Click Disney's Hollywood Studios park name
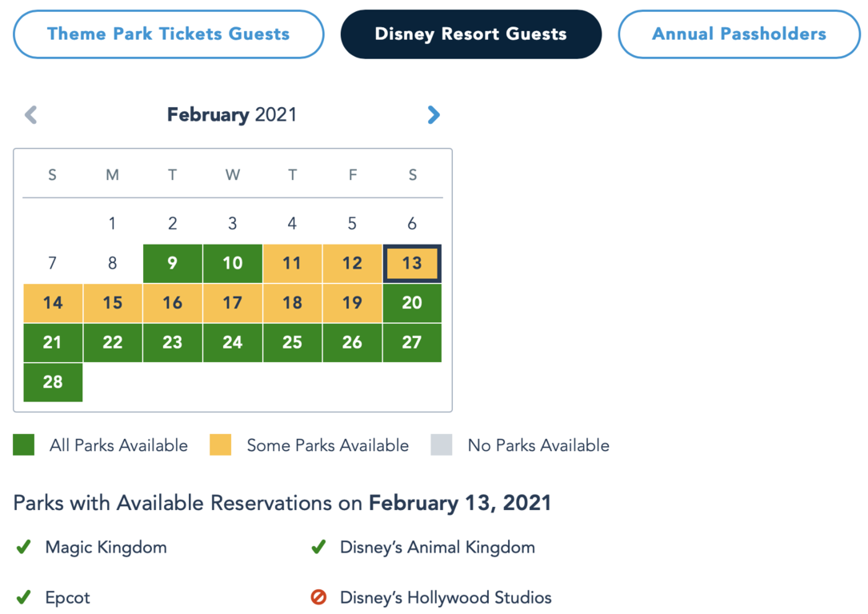 446,597
